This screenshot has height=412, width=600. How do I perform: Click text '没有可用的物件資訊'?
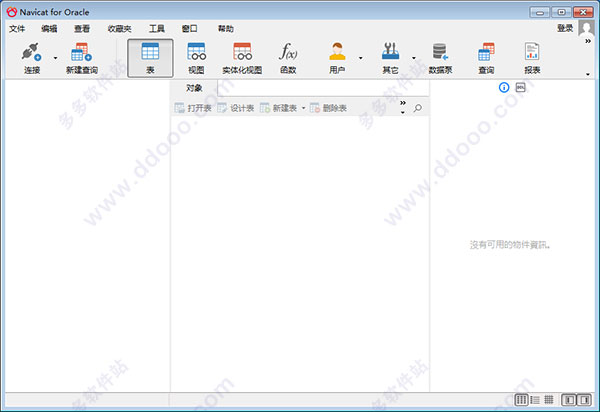point(509,245)
